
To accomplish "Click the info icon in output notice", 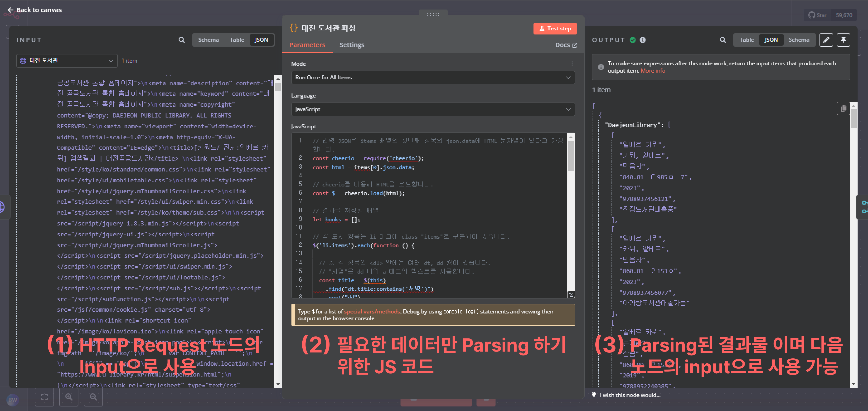I will pos(601,67).
